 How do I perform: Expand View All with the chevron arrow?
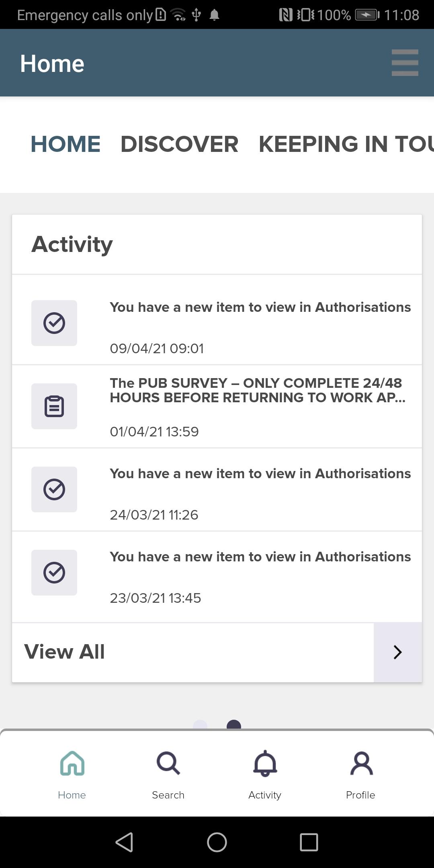point(397,652)
